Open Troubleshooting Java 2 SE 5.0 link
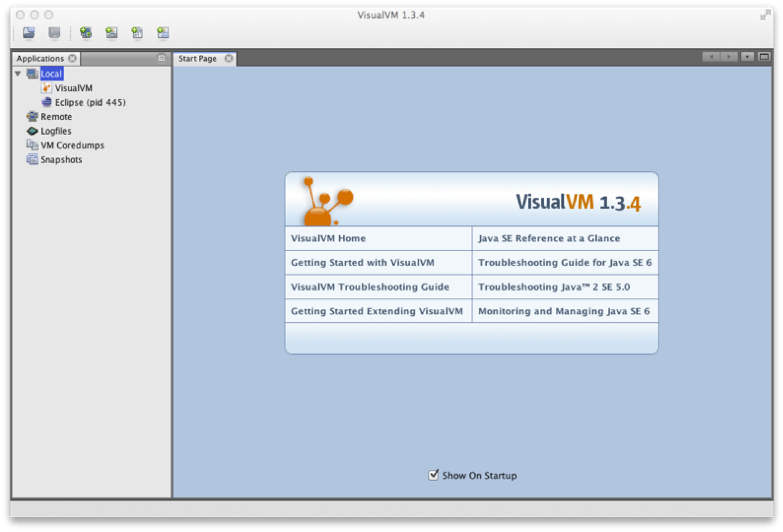This screenshot has height=532, width=783. [x=554, y=287]
